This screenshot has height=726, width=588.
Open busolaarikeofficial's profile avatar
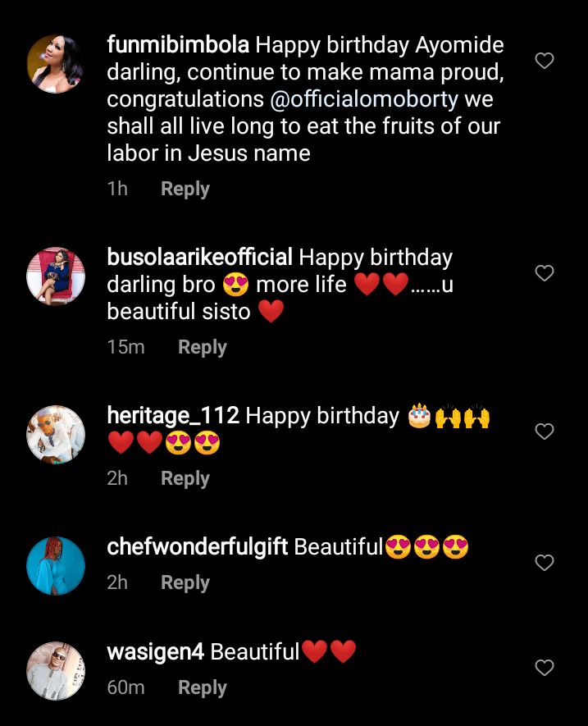click(x=56, y=276)
